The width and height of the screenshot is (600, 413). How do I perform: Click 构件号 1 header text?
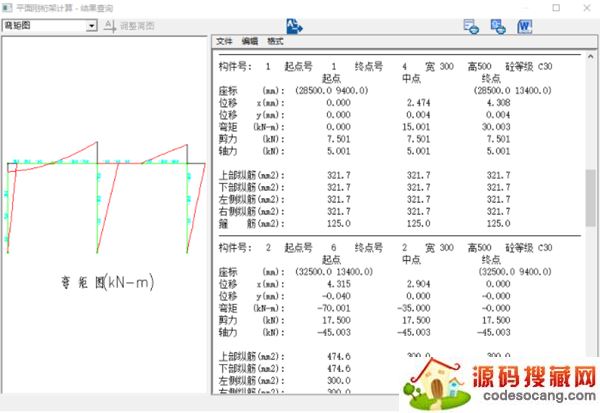coord(245,66)
